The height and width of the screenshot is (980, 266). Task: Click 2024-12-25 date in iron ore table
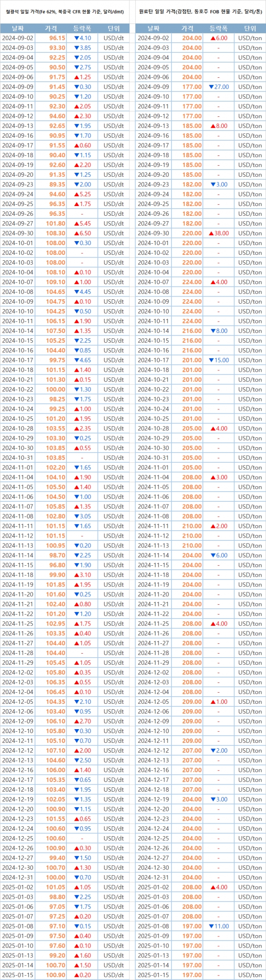point(18,838)
